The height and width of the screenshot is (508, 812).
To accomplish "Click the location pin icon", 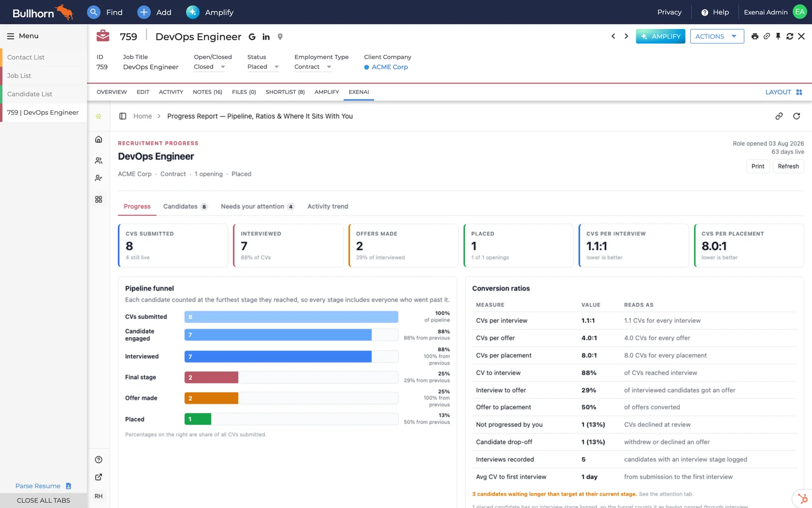I will (x=280, y=37).
